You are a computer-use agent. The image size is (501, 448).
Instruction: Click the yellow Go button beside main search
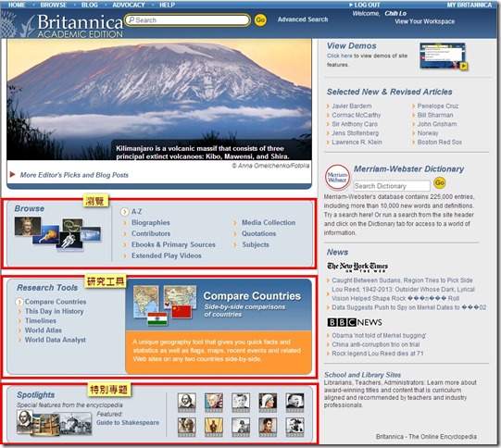point(260,20)
